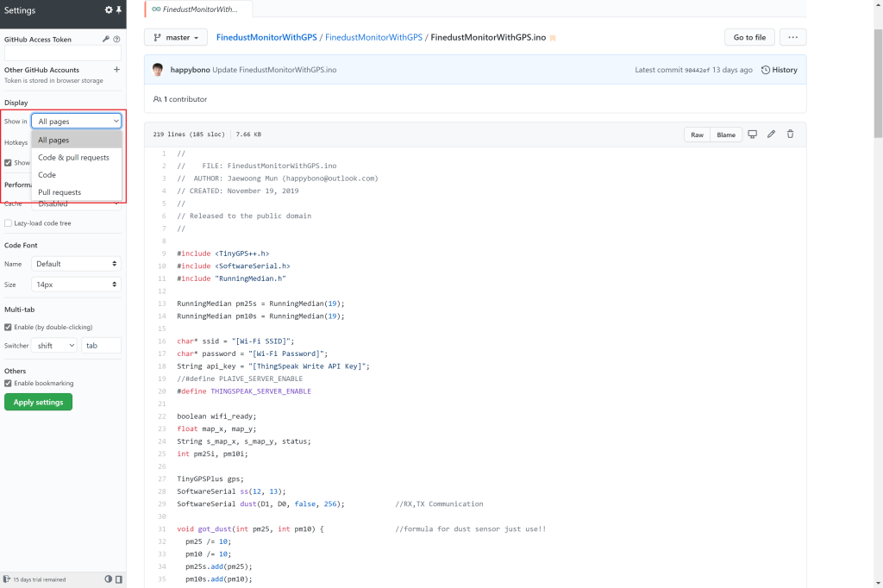Click the contributors people icon
The height and width of the screenshot is (588, 883).
(157, 99)
